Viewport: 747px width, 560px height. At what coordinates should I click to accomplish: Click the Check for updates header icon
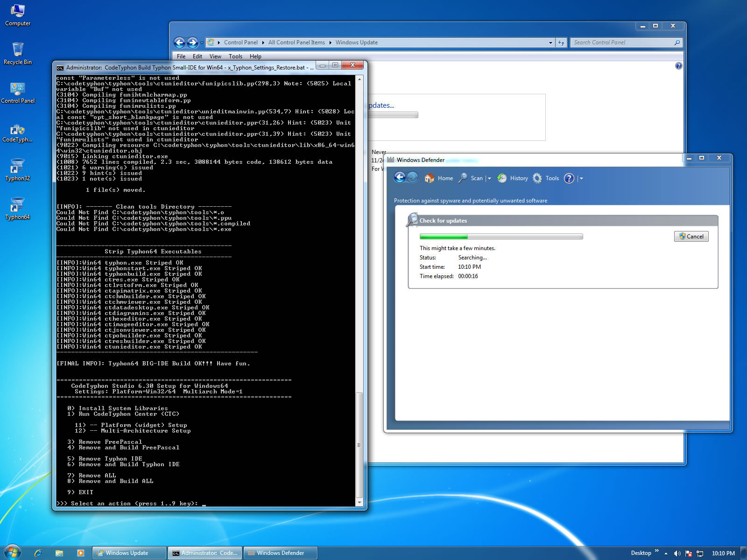tap(412, 220)
